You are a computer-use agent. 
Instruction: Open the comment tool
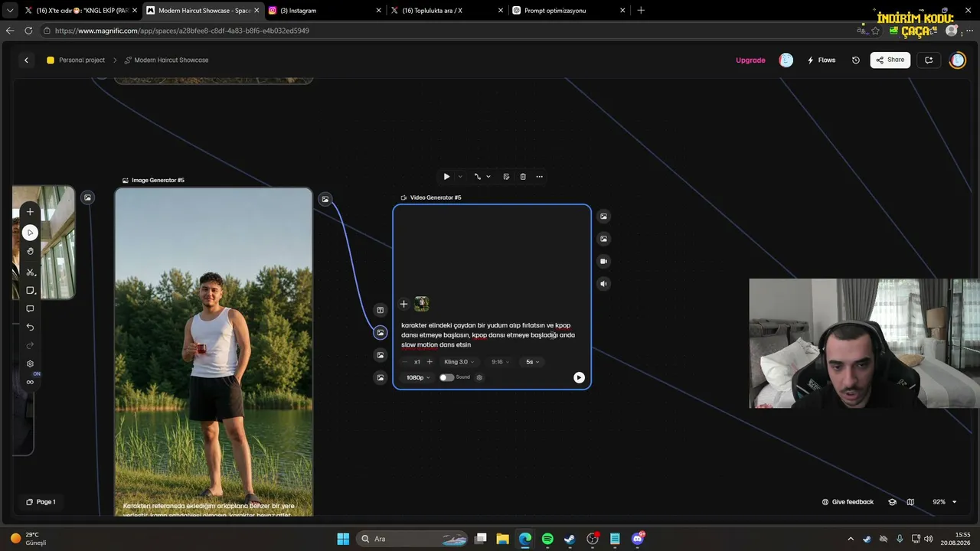coord(30,309)
